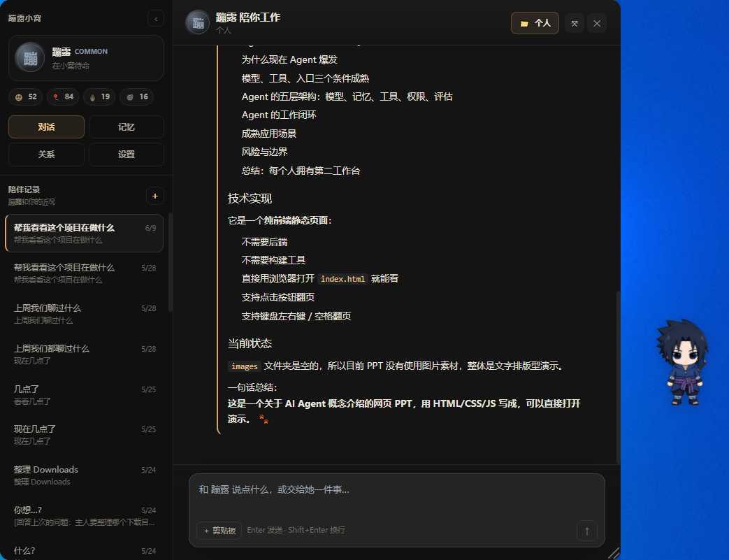Click the paw print emoji ending the message
The height and width of the screenshot is (560, 729).
[264, 419]
